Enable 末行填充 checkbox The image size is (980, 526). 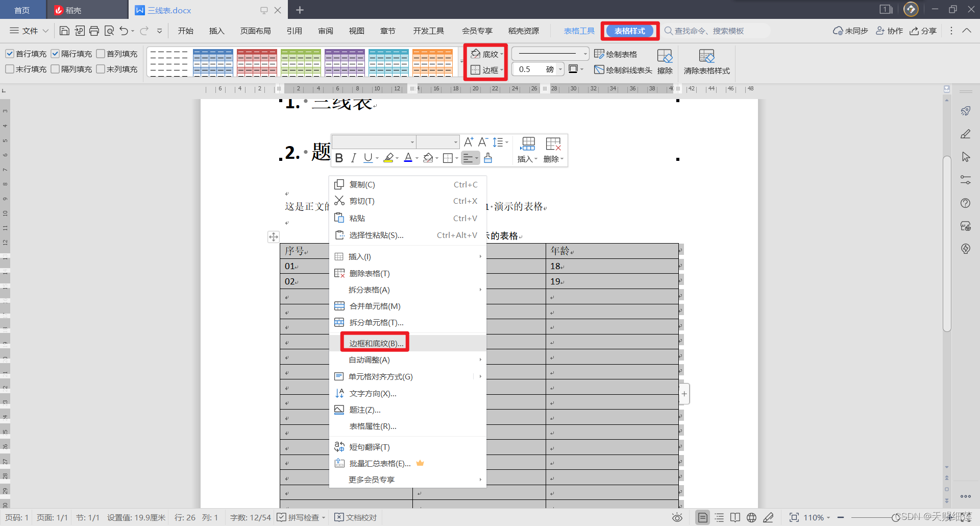(x=10, y=69)
